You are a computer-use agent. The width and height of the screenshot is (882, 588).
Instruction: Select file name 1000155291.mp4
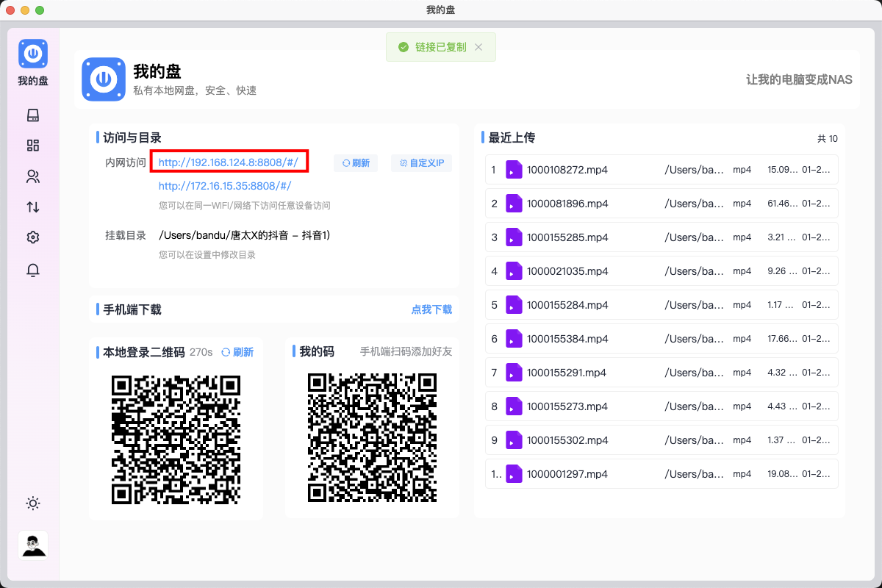click(567, 373)
